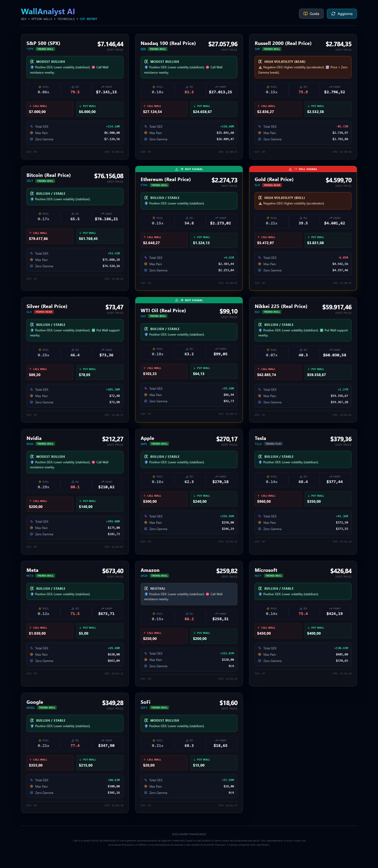This screenshot has width=378, height=868.
Task: Click the Nvidia spot price $212,27
Action: tap(113, 439)
